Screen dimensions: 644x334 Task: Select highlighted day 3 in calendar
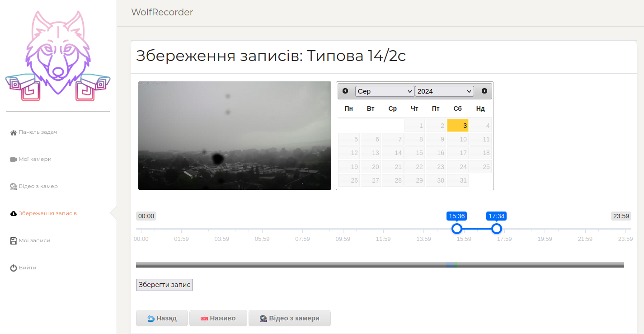click(x=458, y=126)
